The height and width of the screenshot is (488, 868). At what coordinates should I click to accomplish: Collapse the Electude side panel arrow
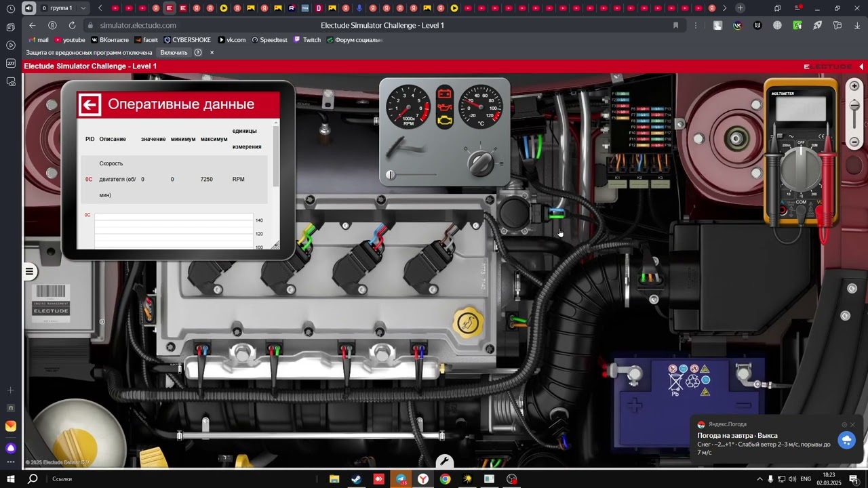coord(862,66)
